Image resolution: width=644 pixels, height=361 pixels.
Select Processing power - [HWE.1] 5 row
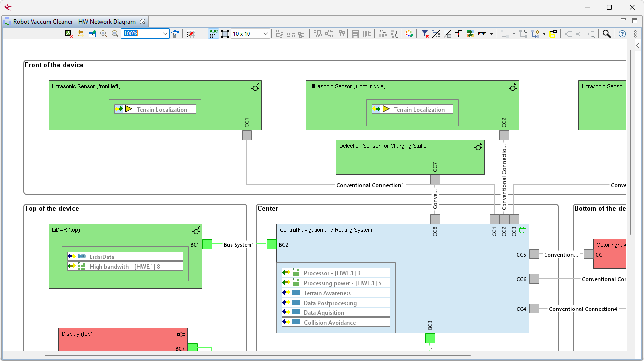[x=336, y=283]
